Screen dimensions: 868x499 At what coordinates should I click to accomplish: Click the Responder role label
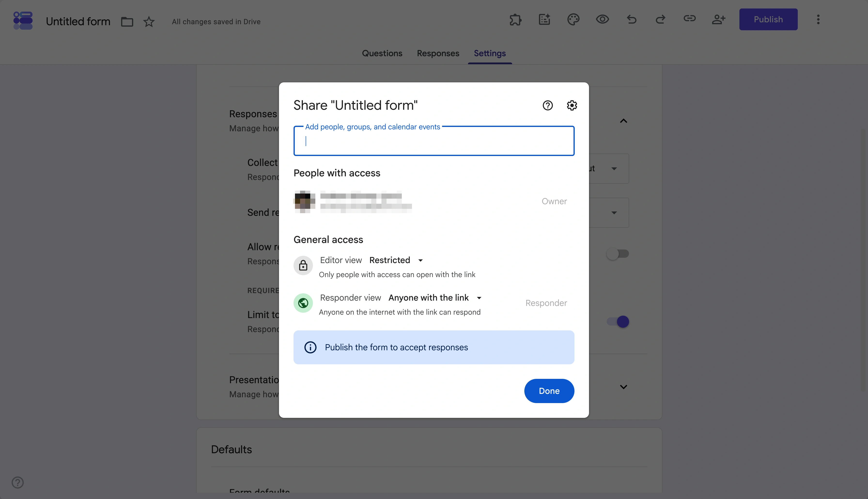click(546, 303)
